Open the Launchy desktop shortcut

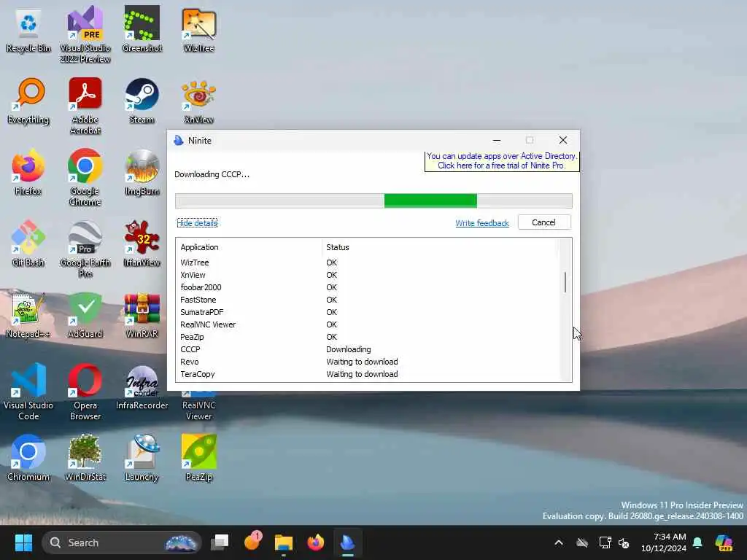[142, 458]
